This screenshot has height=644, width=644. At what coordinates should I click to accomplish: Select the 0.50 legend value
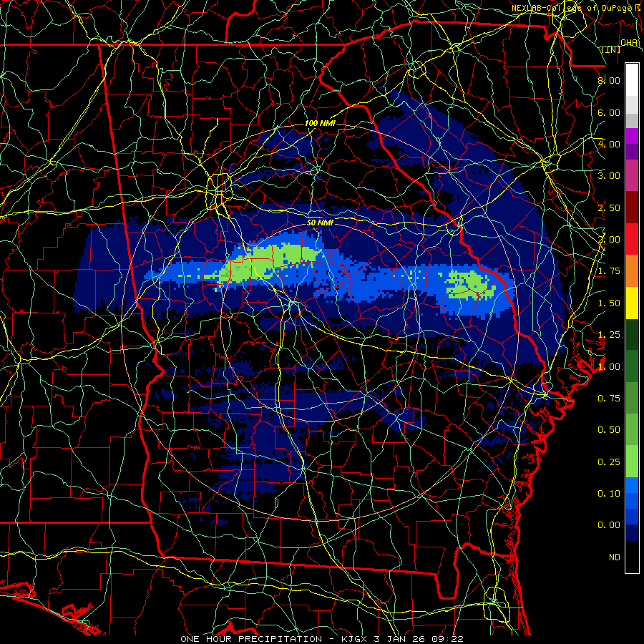coord(609,430)
